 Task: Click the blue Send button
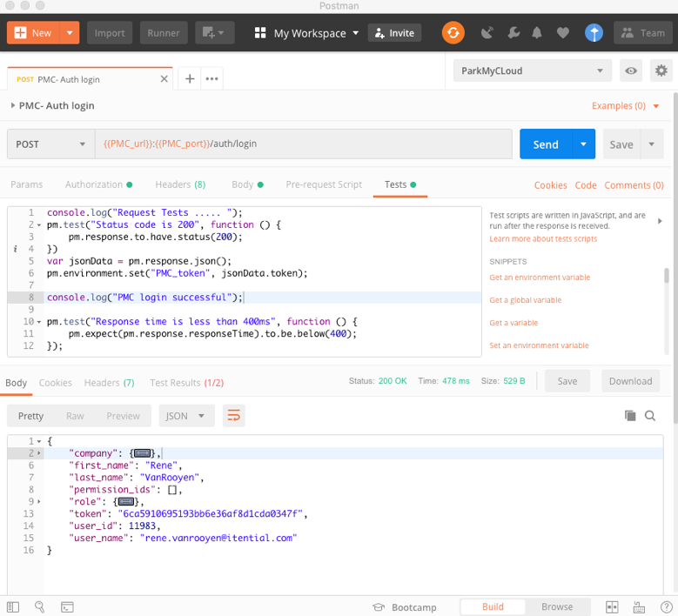(x=546, y=144)
